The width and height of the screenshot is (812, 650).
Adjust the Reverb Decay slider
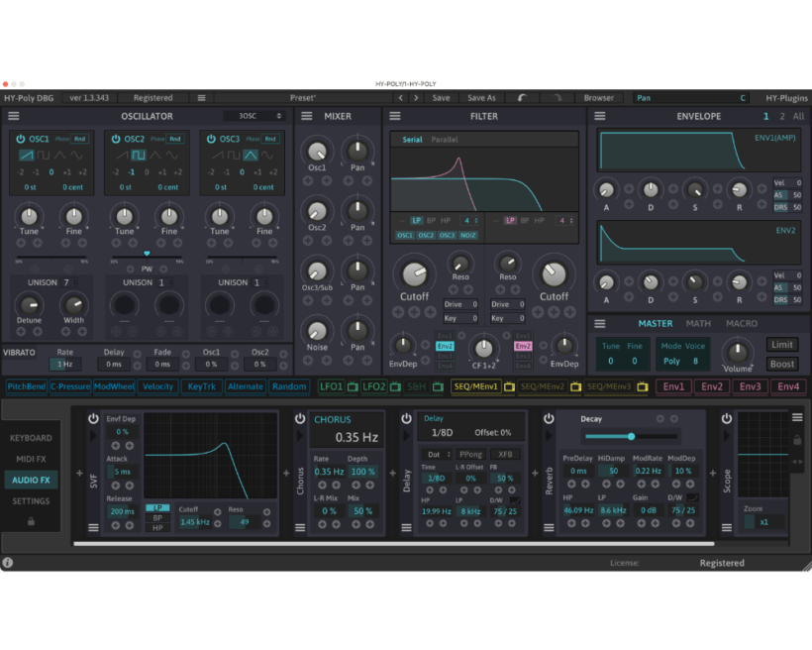pos(631,436)
